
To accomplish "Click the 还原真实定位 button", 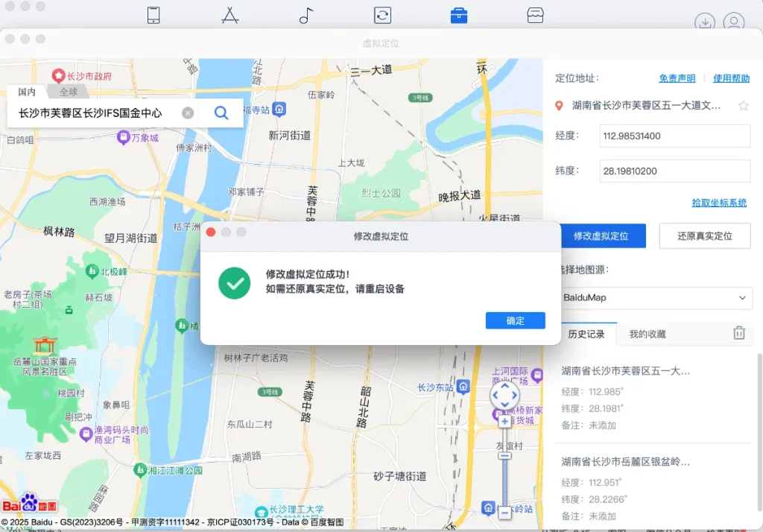I will click(705, 236).
